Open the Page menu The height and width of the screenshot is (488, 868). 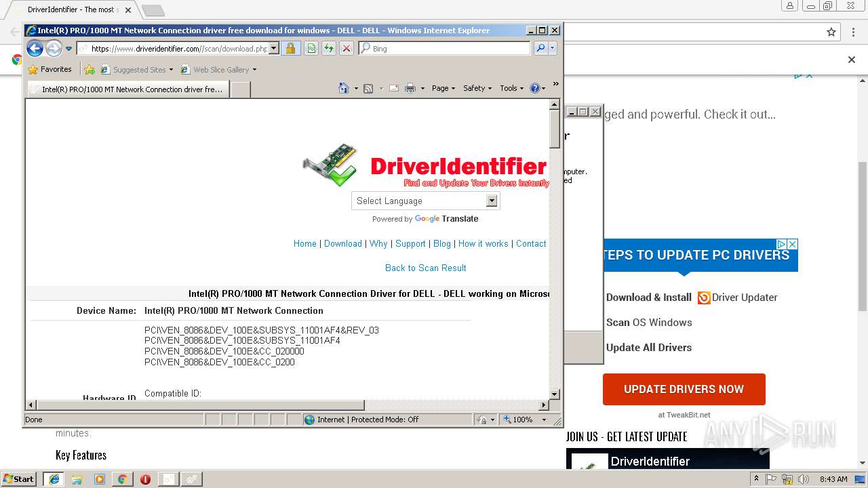443,88
